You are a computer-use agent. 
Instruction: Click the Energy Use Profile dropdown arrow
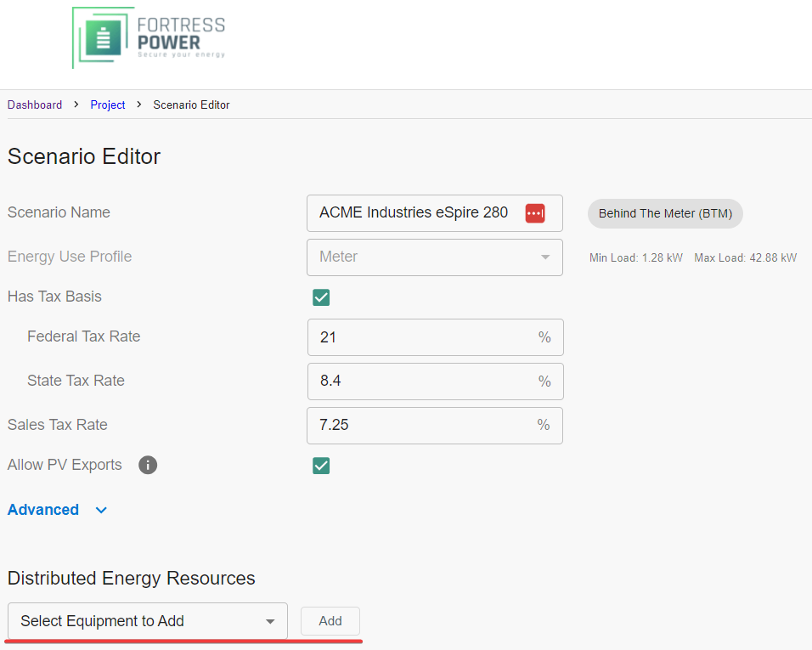[x=545, y=257]
